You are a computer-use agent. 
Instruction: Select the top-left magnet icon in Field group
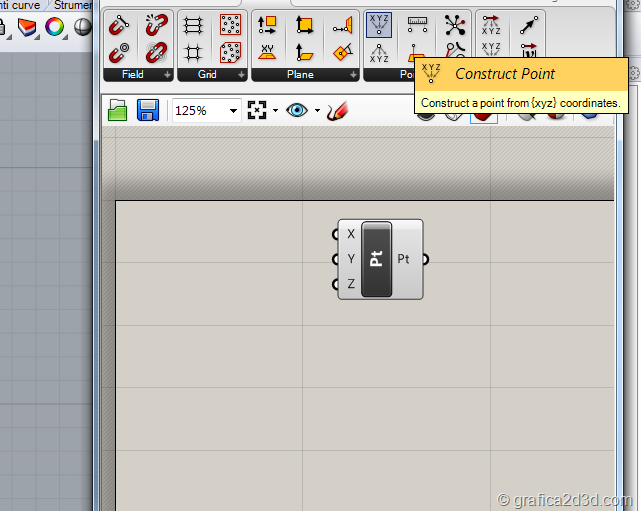[x=120, y=25]
